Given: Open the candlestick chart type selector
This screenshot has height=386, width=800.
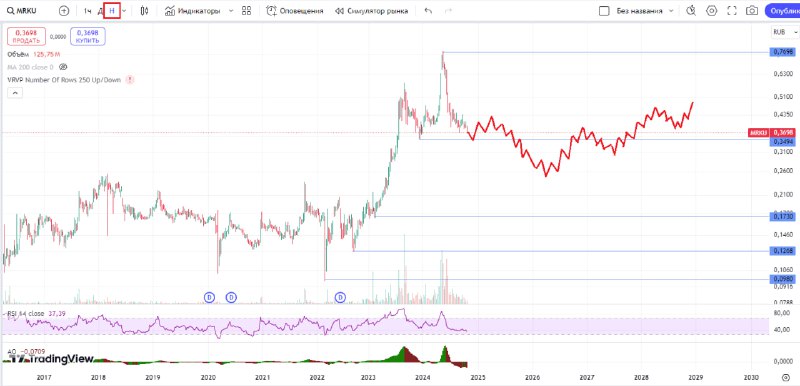Looking at the screenshot, I should click(x=144, y=11).
